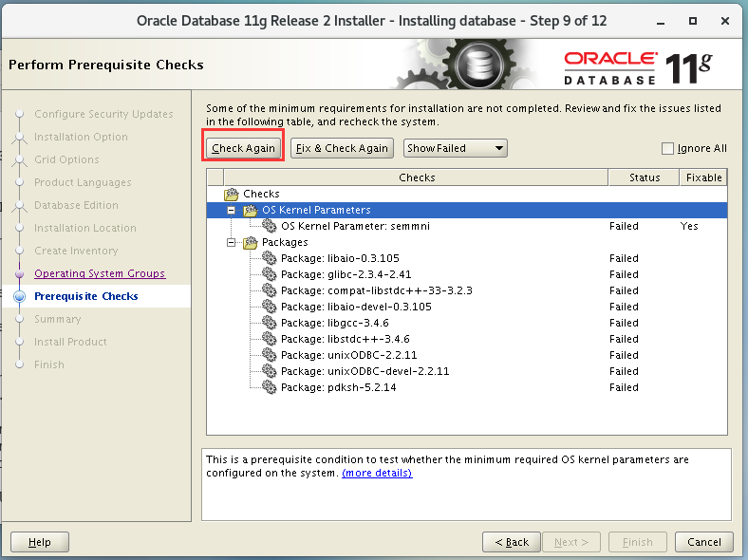Cancel the installation
The height and width of the screenshot is (560, 748).
coord(704,542)
